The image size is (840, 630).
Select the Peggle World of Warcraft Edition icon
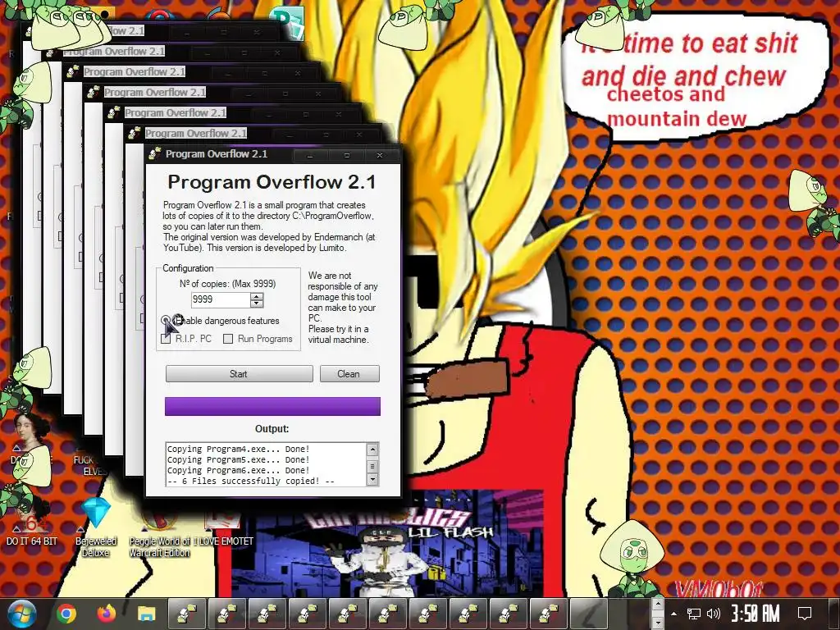tap(160, 533)
